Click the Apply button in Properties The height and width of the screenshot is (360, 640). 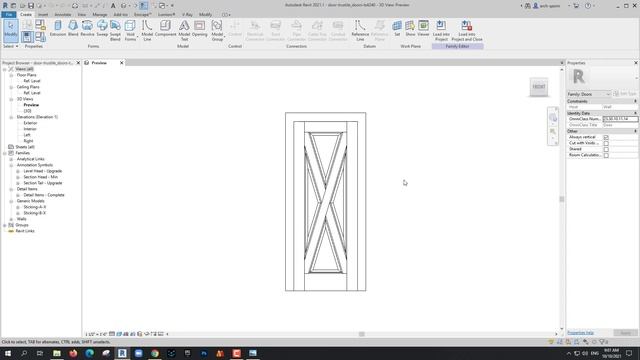click(x=626, y=333)
